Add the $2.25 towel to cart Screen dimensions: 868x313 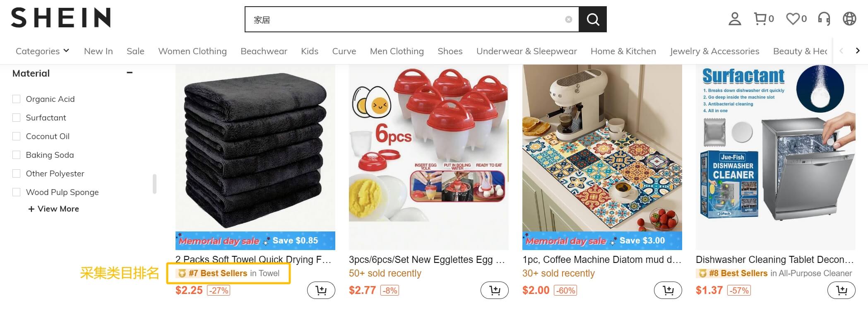click(x=321, y=290)
